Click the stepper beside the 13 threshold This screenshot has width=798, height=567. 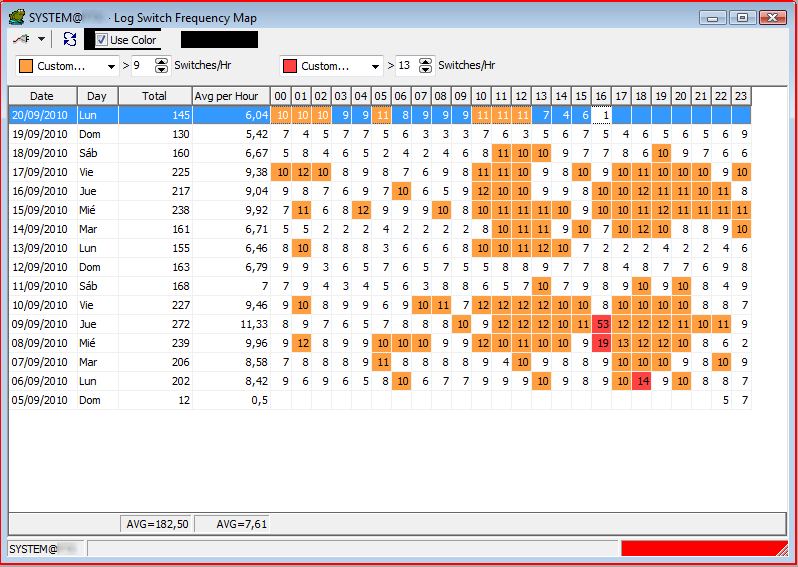[426, 66]
